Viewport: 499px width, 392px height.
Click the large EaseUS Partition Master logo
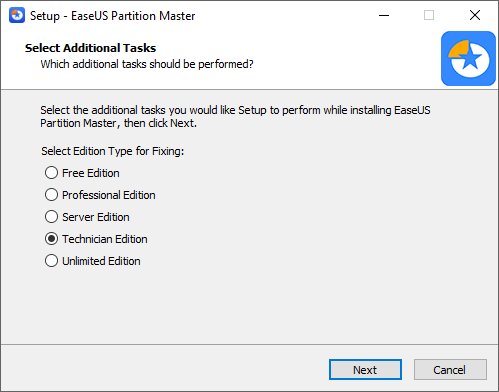pos(468,59)
